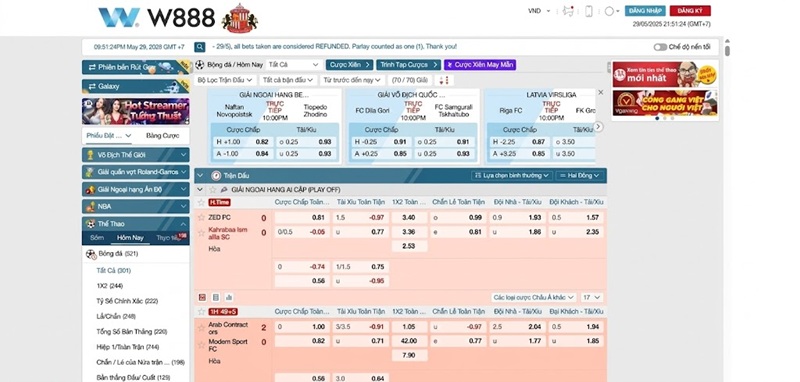Open the VND currency dropdown
800x382 pixels.
click(x=539, y=11)
